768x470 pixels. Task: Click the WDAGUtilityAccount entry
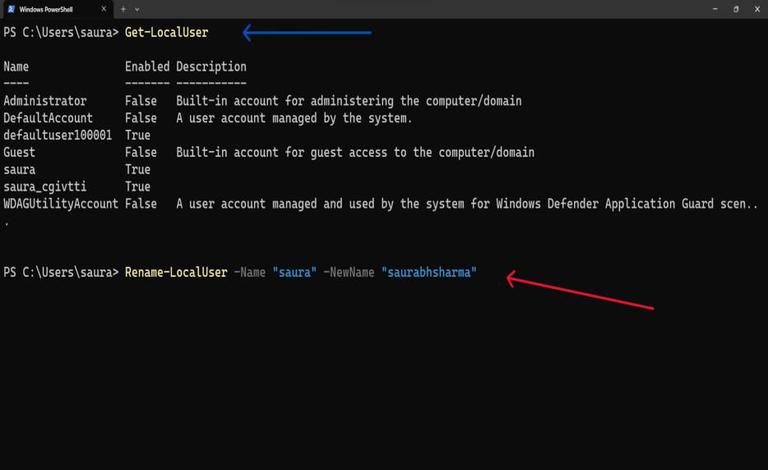point(61,204)
